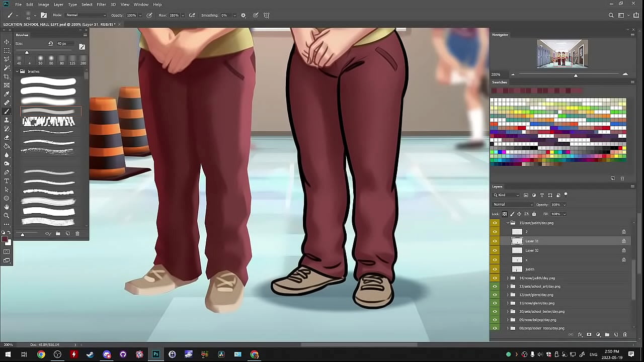Click the foreground color swatch

pos(5,239)
